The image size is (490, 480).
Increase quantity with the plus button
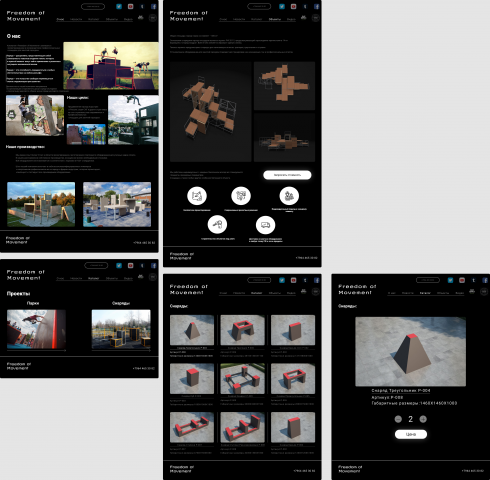click(423, 419)
